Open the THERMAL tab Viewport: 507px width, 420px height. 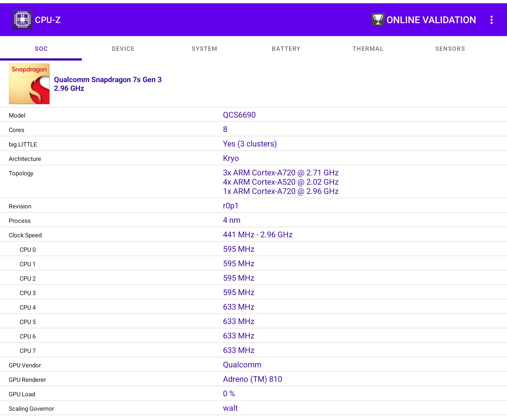click(368, 49)
